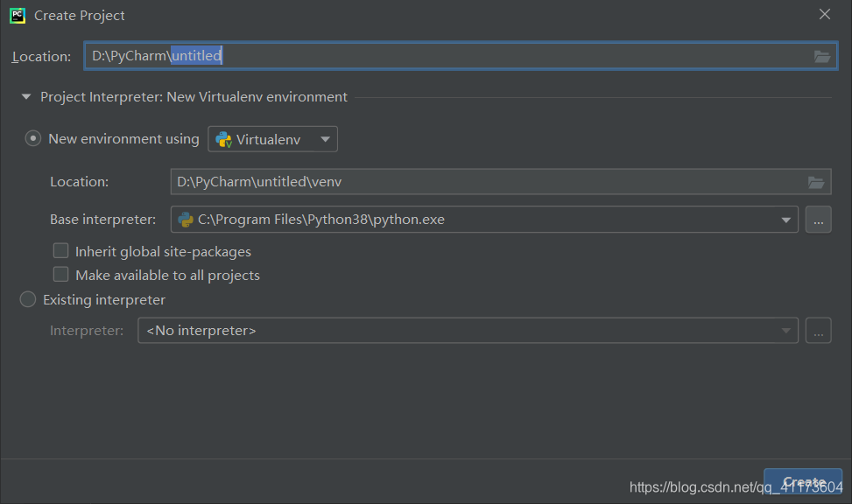Click ellipsis button beside Base interpreter
The width and height of the screenshot is (852, 504).
pos(819,220)
